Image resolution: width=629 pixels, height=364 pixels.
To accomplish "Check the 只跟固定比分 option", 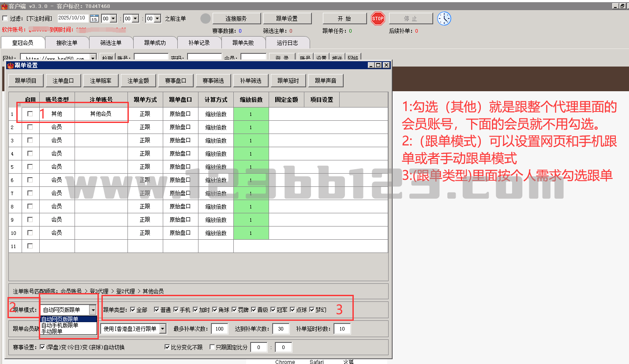I will tap(212, 347).
